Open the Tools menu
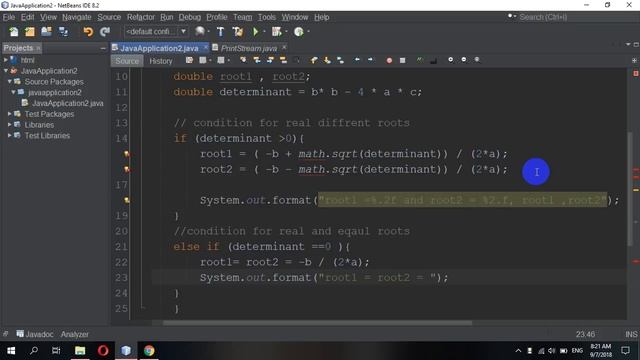 click(x=267, y=17)
